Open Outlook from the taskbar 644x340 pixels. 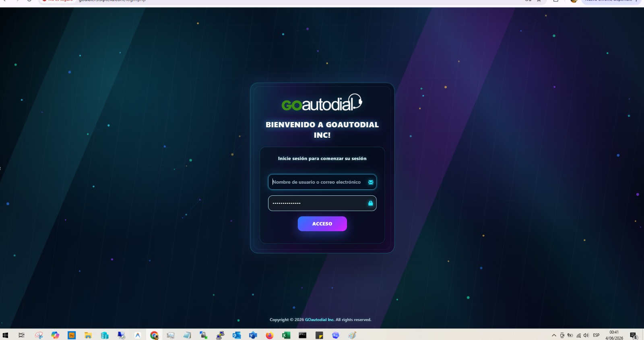pos(237,335)
